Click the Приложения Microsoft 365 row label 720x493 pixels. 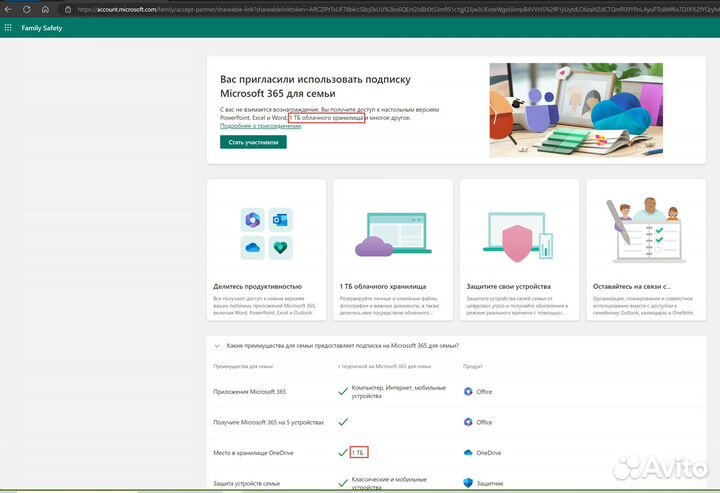tap(249, 392)
